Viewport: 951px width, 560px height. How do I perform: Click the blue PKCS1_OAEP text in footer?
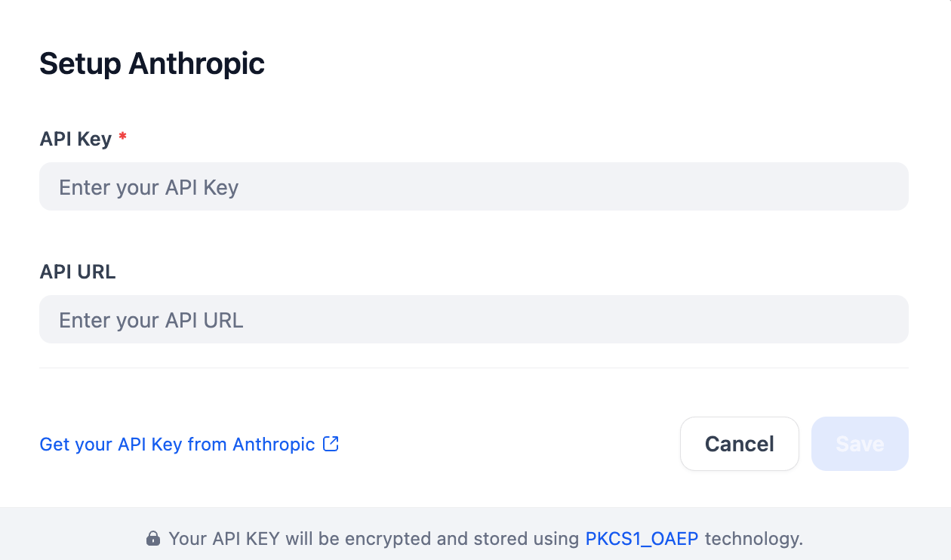pyautogui.click(x=642, y=539)
